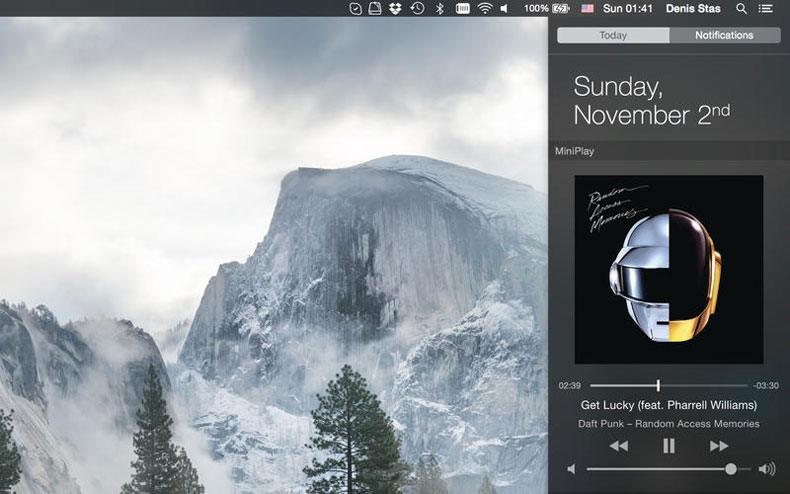Click the loud-volume speaker icon in MiniPlay
Viewport: 790px width, 494px height.
point(767,469)
